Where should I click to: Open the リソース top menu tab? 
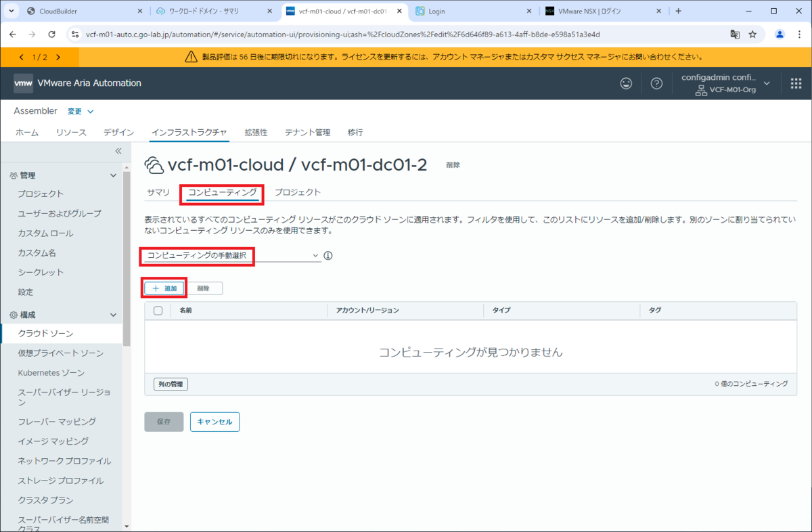(x=71, y=133)
